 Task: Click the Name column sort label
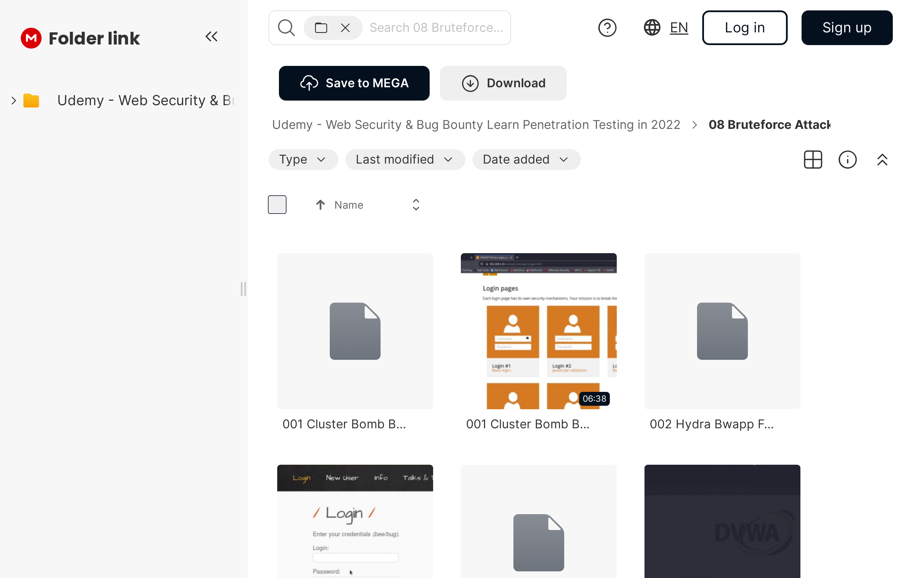pyautogui.click(x=349, y=205)
